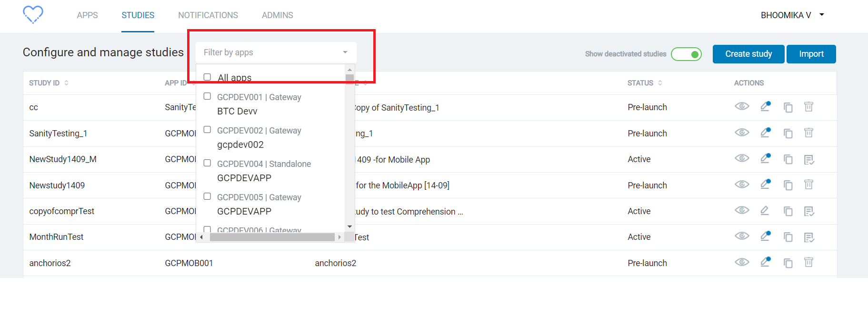View the NewStudy1409_M study
The image size is (868, 309).
point(742,158)
